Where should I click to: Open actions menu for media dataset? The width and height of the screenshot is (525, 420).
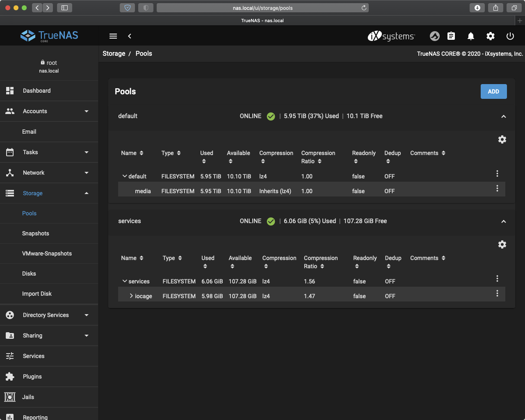pyautogui.click(x=497, y=188)
